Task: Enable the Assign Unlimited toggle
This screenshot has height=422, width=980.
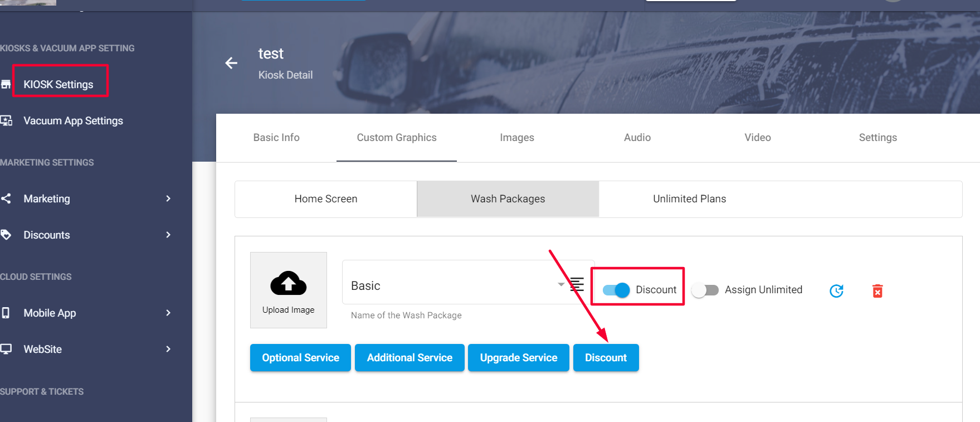Action: [x=705, y=290]
